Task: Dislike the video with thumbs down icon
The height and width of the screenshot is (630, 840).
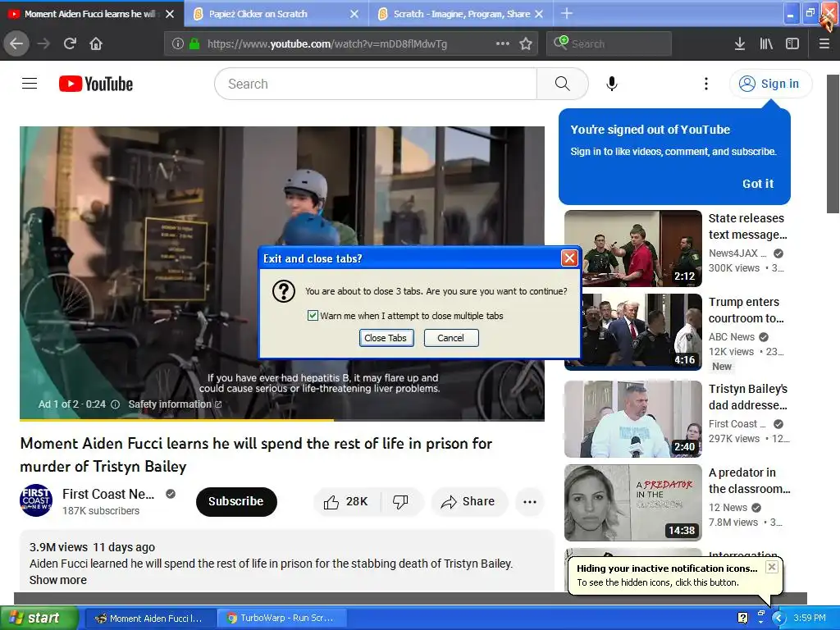Action: point(400,501)
